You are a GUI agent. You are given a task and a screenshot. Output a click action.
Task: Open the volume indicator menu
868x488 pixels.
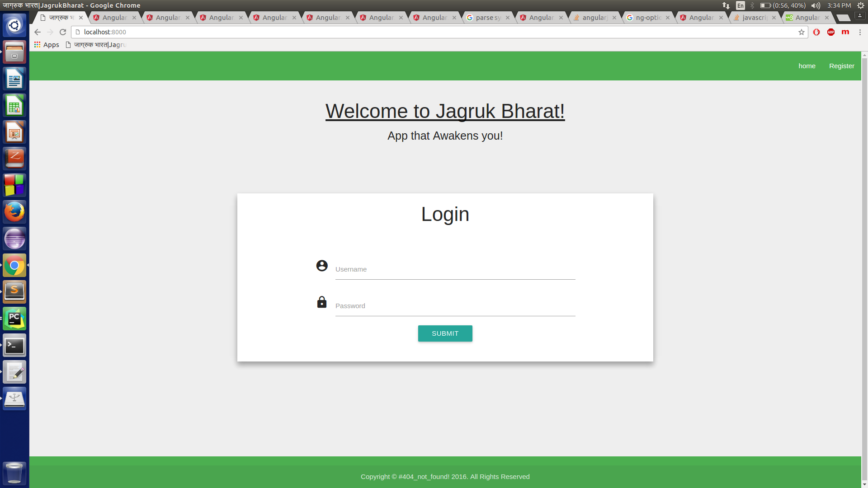pos(816,5)
